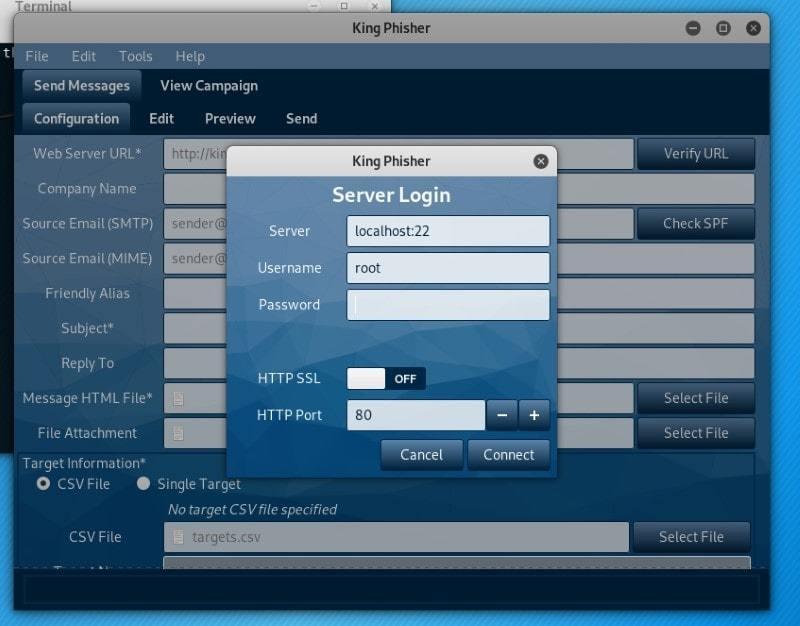Choose the Single Target option
800x626 pixels.
click(144, 484)
